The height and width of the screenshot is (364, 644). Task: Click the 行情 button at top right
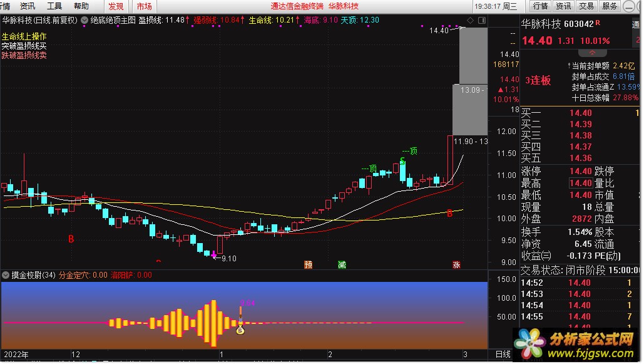point(540,6)
